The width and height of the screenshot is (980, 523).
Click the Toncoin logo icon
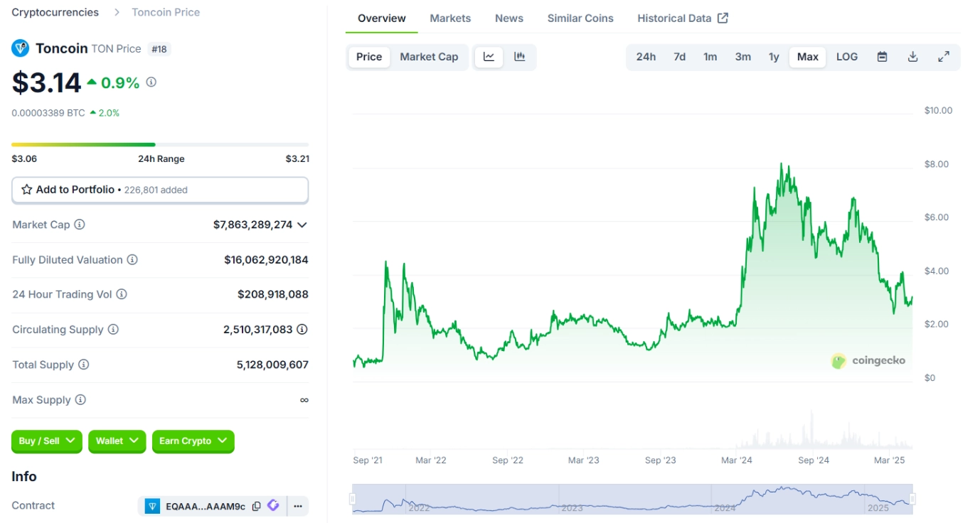click(20, 48)
